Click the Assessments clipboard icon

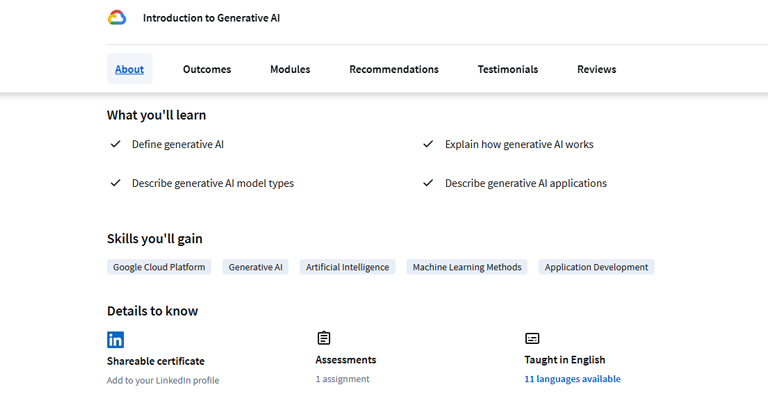[324, 338]
